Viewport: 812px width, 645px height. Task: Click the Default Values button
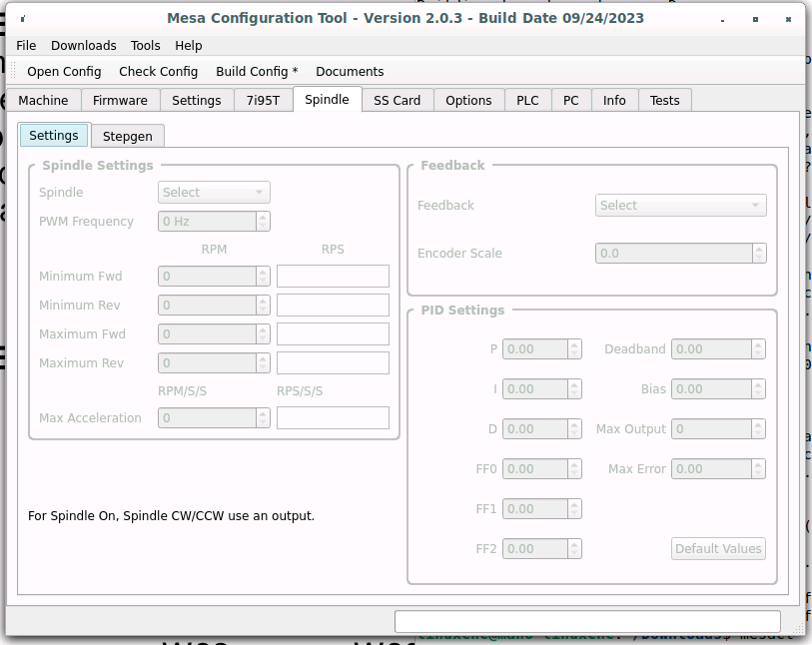[718, 549]
